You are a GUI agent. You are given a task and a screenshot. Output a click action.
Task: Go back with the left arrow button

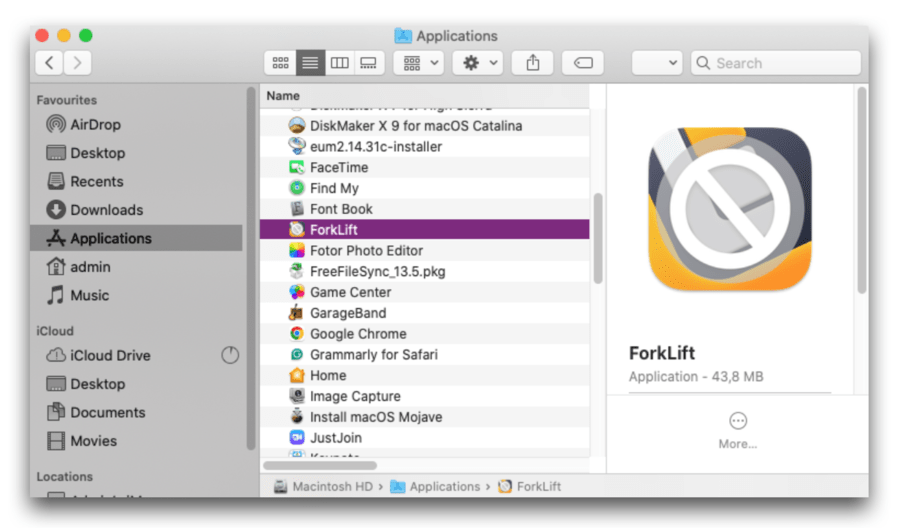[49, 63]
